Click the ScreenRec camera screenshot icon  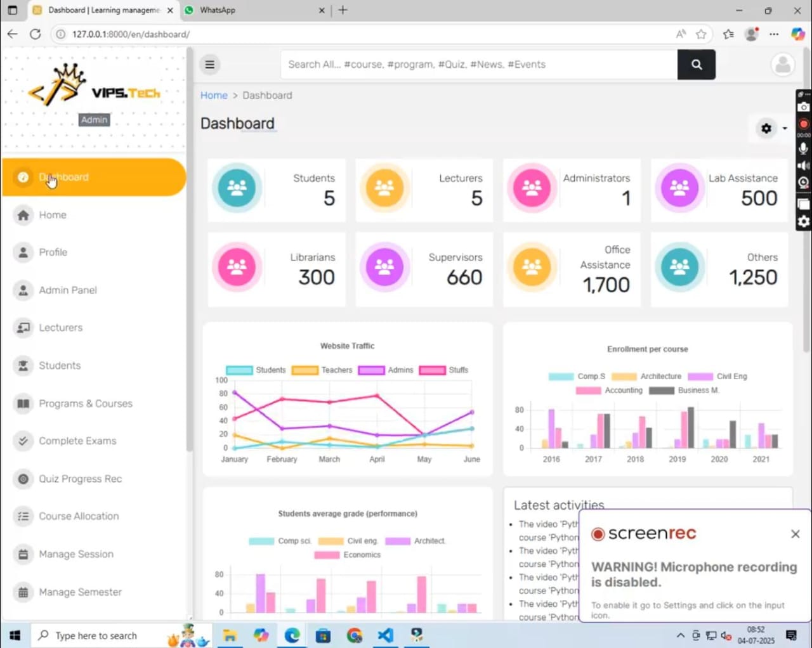tap(804, 107)
